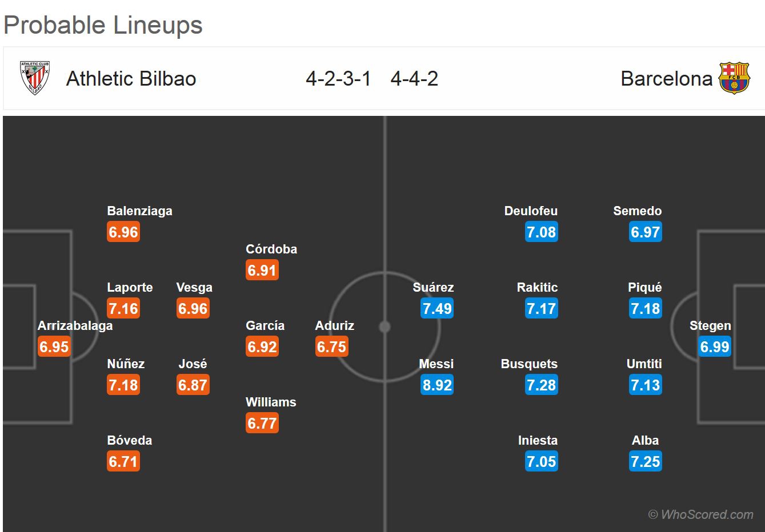The height and width of the screenshot is (532, 765).
Task: Click Aduriz's 6.75 rating badge
Action: pyautogui.click(x=332, y=347)
